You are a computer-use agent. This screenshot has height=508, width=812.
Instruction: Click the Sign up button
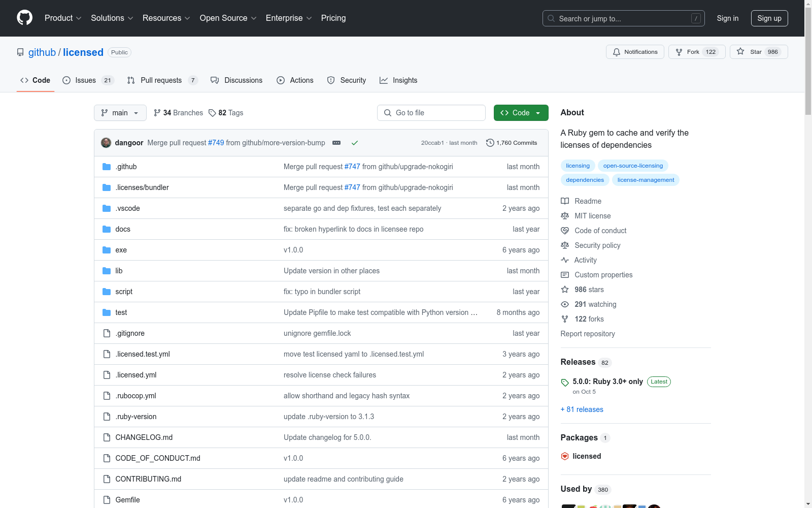[x=769, y=18]
